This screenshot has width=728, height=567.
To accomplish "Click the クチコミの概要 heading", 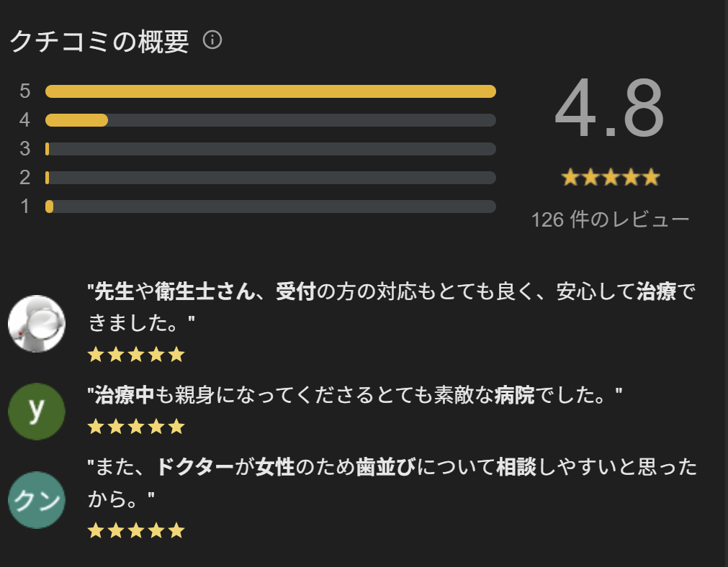I will point(99,42).
